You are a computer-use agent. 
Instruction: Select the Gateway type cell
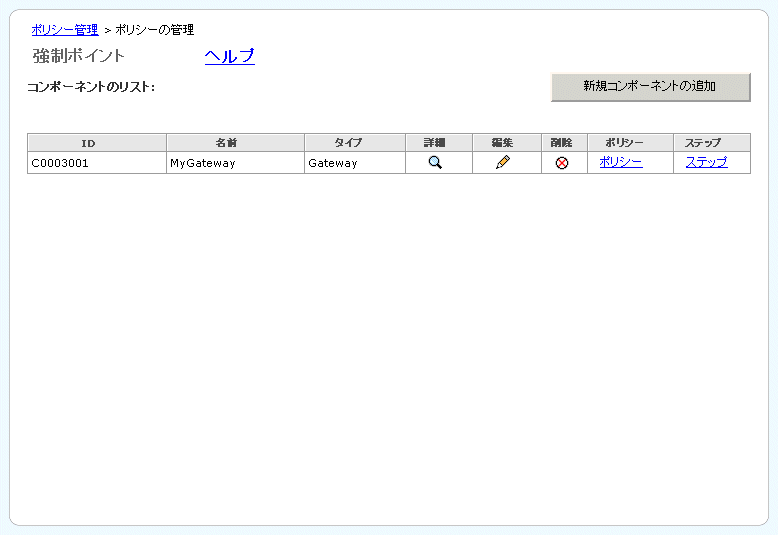(x=355, y=163)
